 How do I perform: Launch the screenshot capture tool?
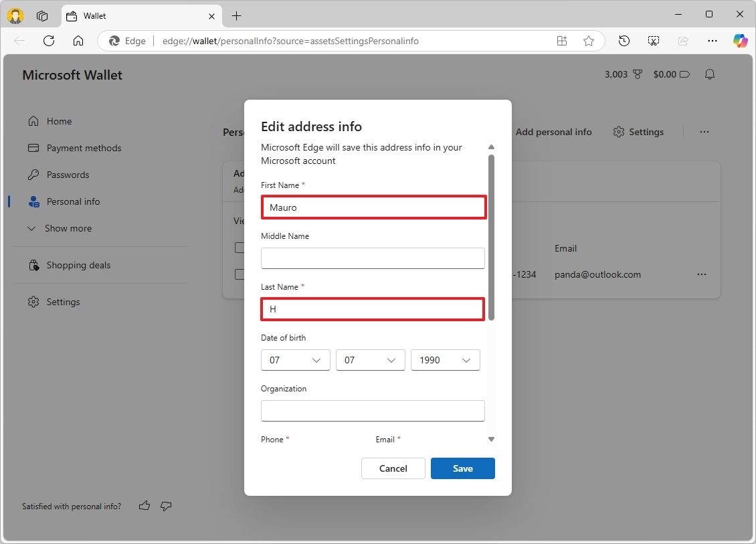(x=654, y=40)
